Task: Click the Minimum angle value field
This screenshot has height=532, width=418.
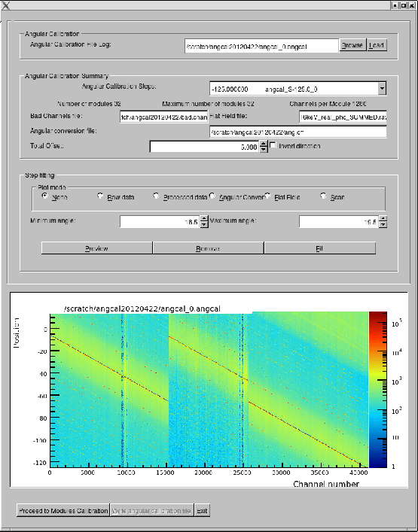Action: (160, 222)
